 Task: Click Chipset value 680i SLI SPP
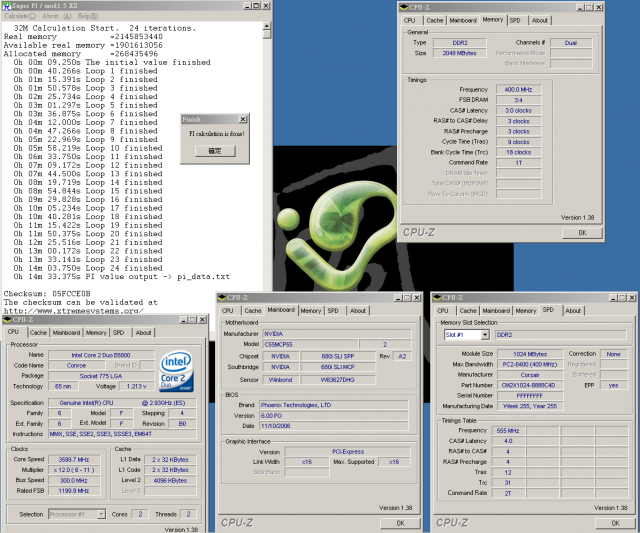click(x=338, y=356)
